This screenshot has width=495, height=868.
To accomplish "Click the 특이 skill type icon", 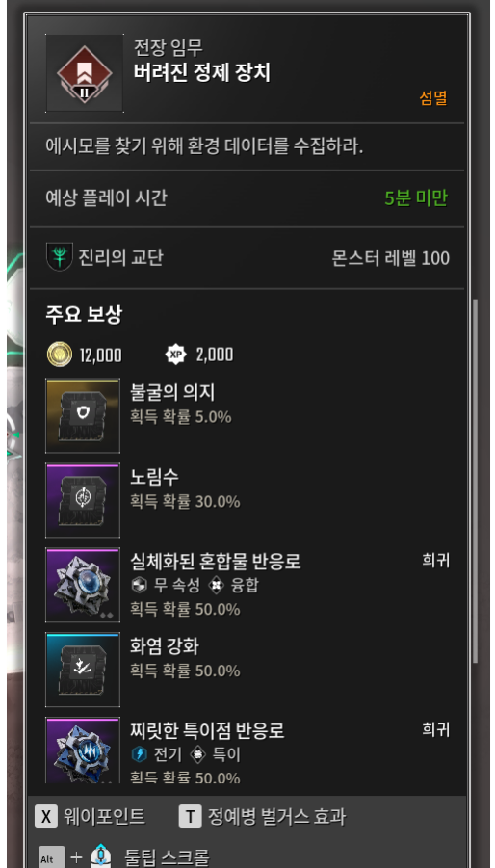I will (197, 754).
